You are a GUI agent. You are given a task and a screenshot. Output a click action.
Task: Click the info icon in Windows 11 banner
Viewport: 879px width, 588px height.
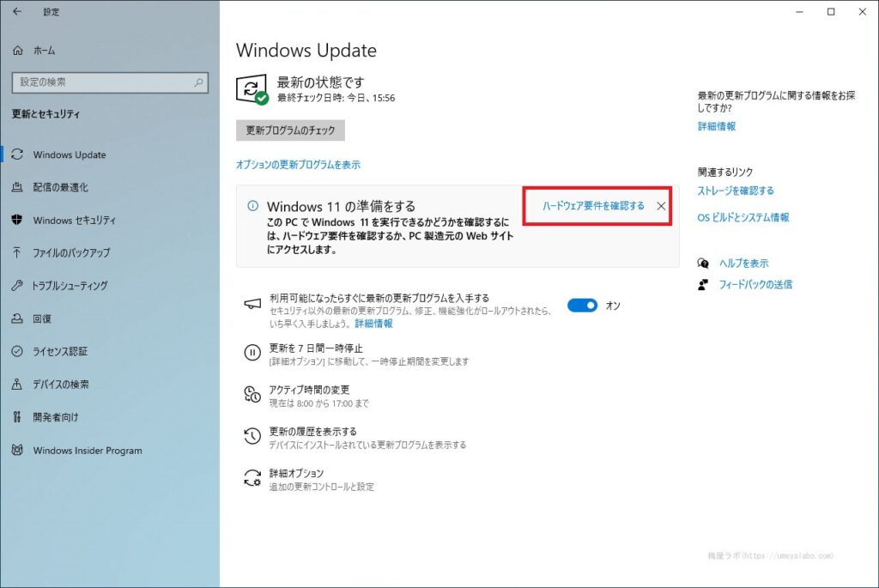pos(253,206)
